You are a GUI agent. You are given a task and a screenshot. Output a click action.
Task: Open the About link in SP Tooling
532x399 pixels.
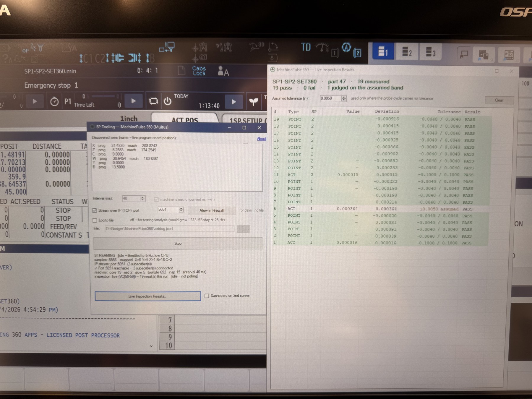pos(261,139)
